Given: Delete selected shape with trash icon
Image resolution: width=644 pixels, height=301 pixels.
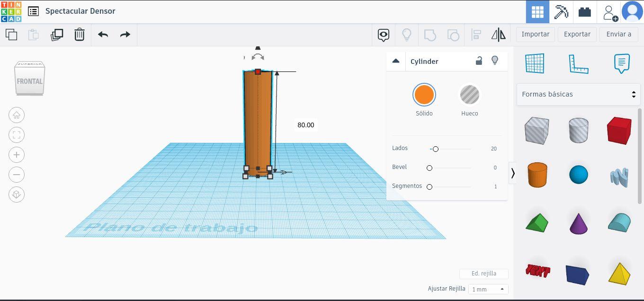Looking at the screenshot, I should [80, 35].
